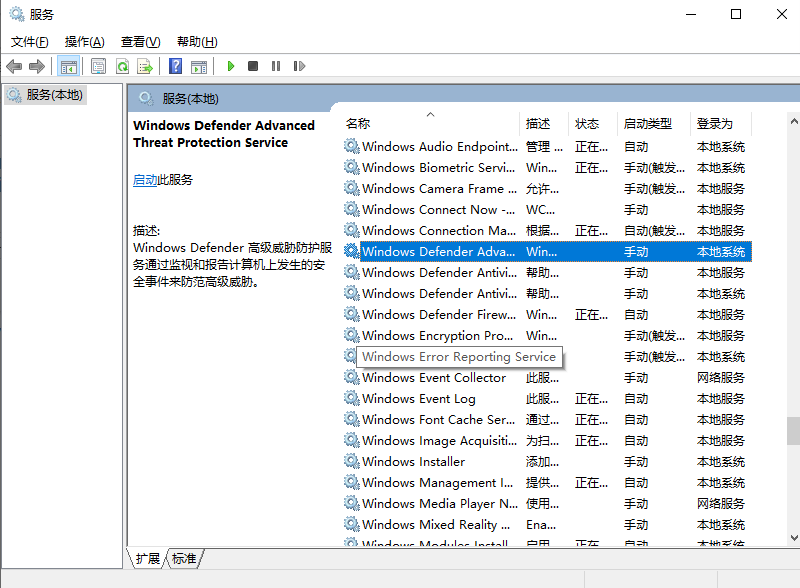Click gear icon of Windows Font Cache row

pos(352,419)
